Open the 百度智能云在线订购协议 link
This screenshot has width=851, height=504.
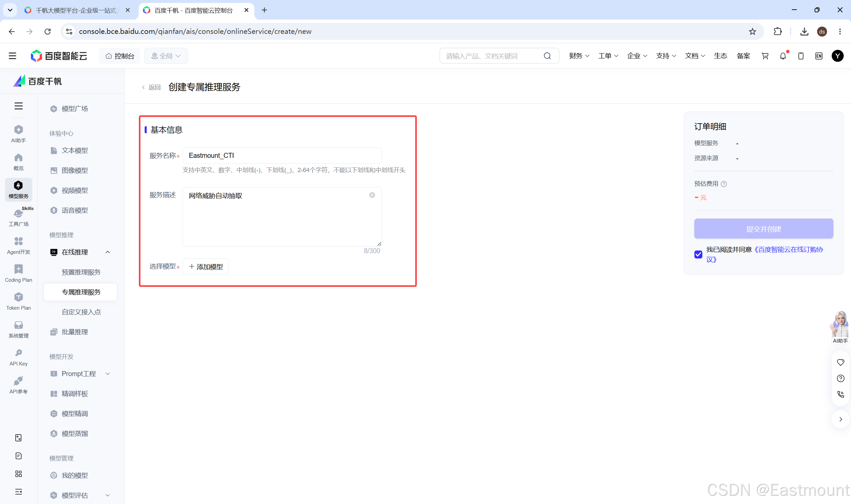[765, 254]
